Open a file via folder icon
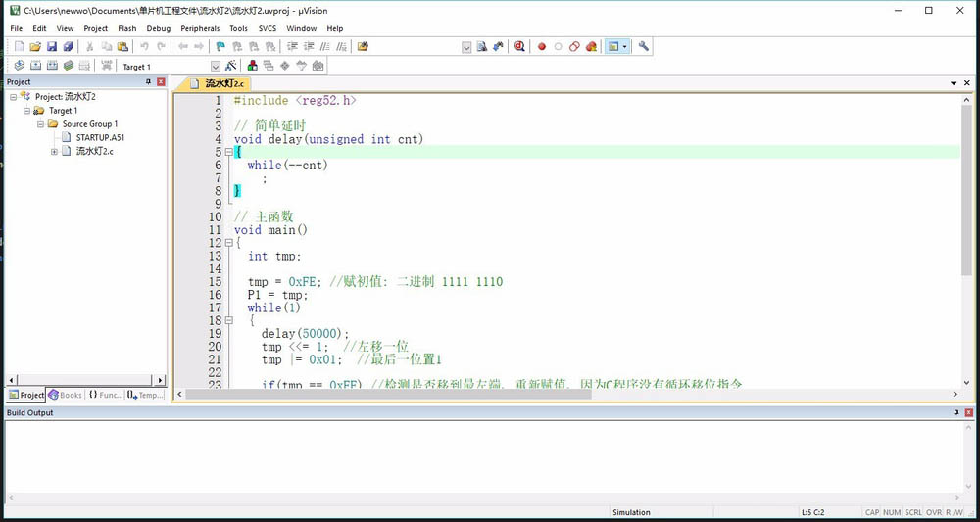980x522 pixels. pos(35,46)
